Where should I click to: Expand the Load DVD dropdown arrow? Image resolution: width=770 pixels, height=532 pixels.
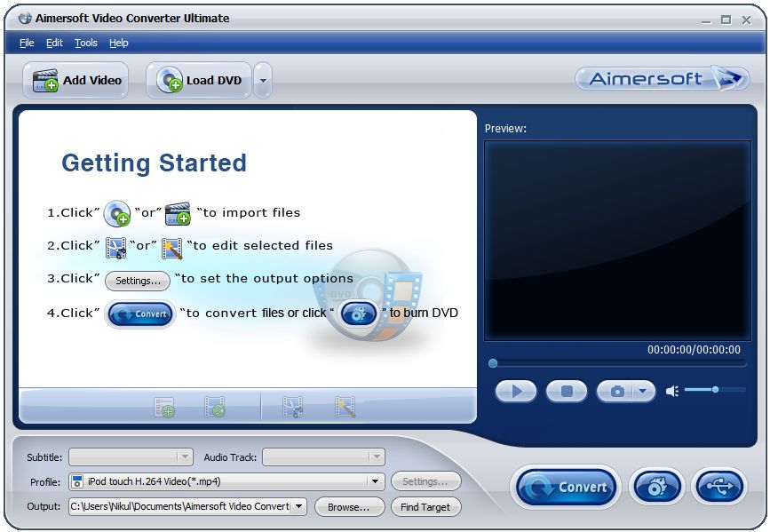263,80
